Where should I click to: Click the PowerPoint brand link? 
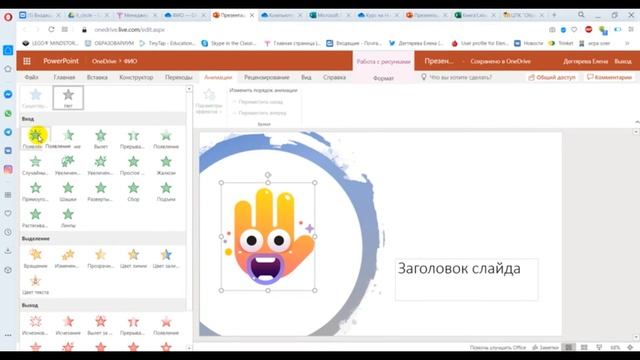point(61,61)
